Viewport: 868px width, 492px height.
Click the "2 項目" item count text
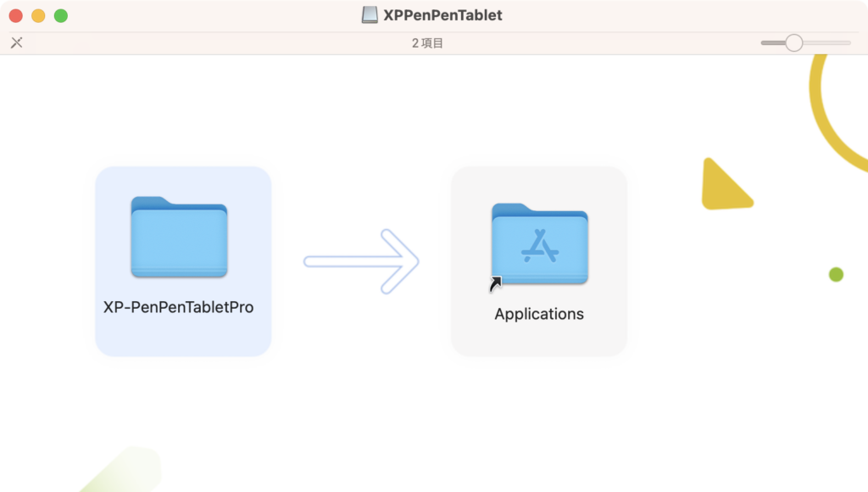click(427, 43)
